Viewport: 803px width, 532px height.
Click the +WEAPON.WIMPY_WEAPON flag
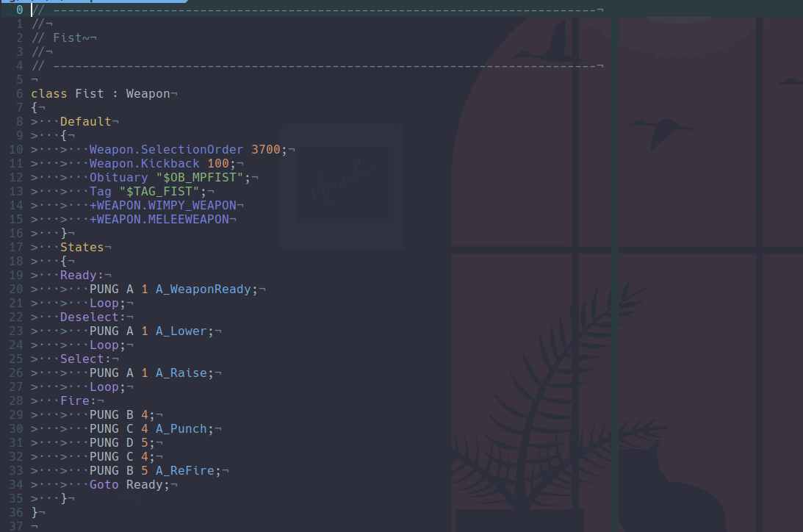click(x=166, y=205)
